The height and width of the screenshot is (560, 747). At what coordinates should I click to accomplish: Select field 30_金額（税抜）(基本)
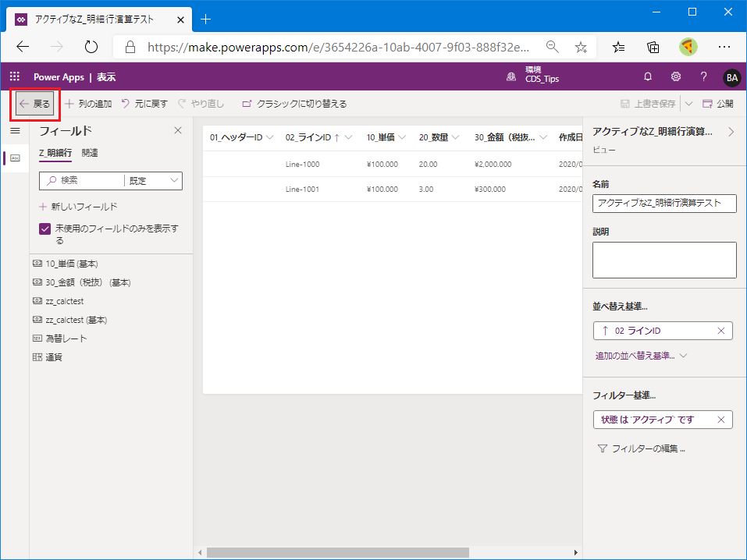coord(87,282)
